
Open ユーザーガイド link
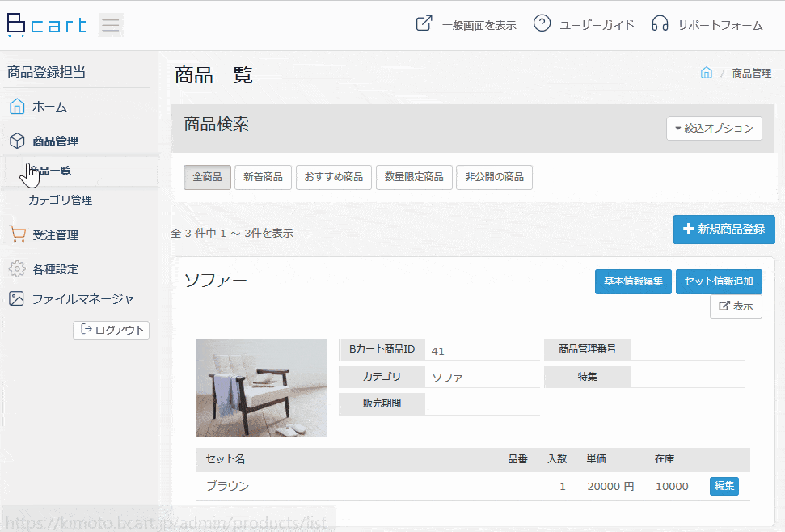597,25
